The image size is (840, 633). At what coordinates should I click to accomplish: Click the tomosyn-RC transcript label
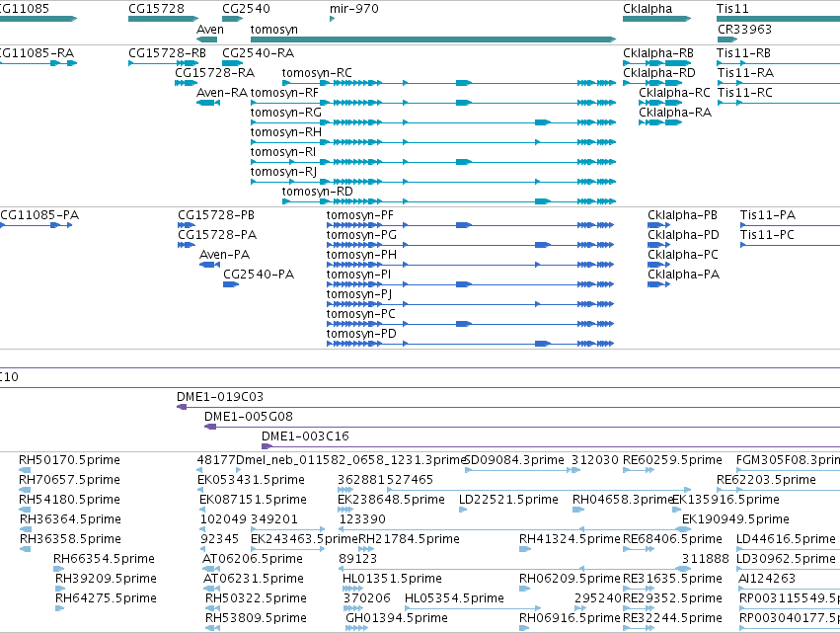(x=317, y=73)
